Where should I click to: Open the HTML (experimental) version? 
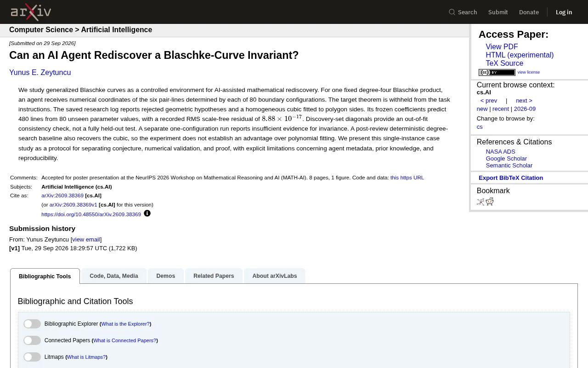[520, 55]
